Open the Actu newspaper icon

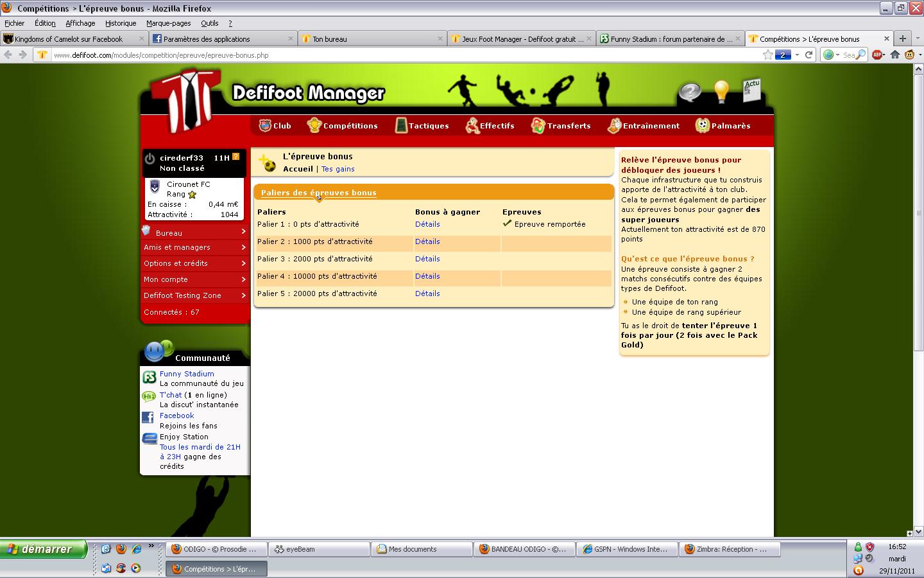tap(751, 91)
